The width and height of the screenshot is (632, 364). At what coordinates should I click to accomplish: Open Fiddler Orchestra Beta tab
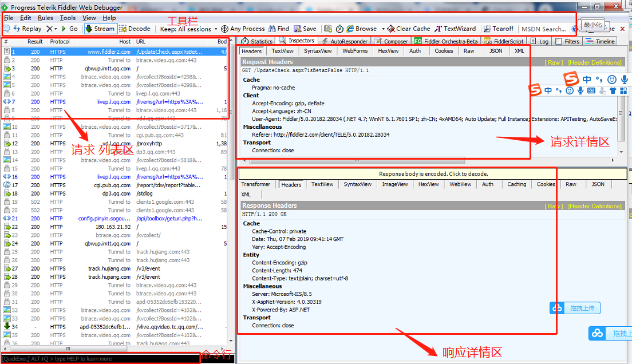coord(446,41)
